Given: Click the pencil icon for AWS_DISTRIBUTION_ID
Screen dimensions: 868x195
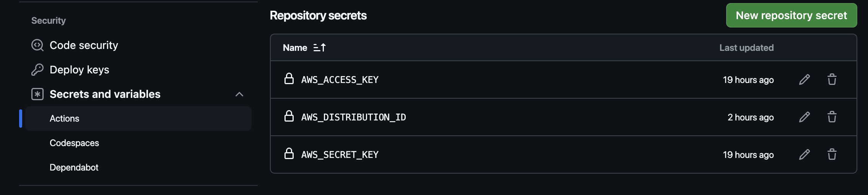Looking at the screenshot, I should click(805, 117).
